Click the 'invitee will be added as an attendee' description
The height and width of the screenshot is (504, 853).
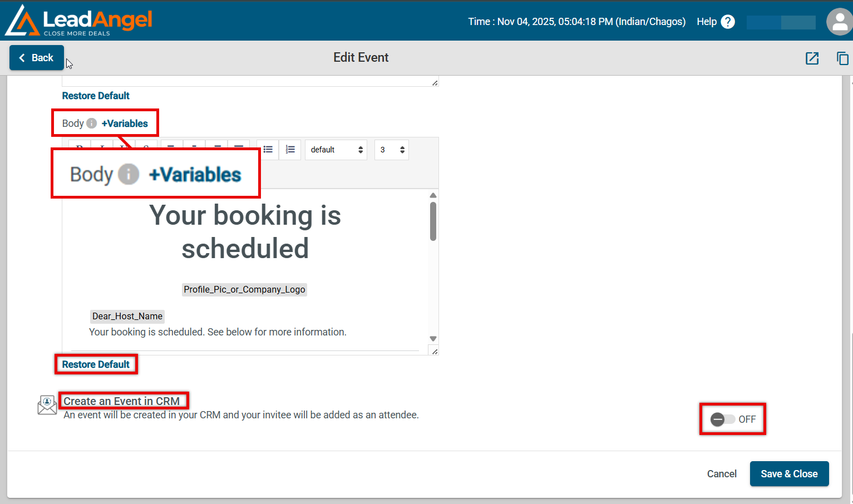pos(241,415)
